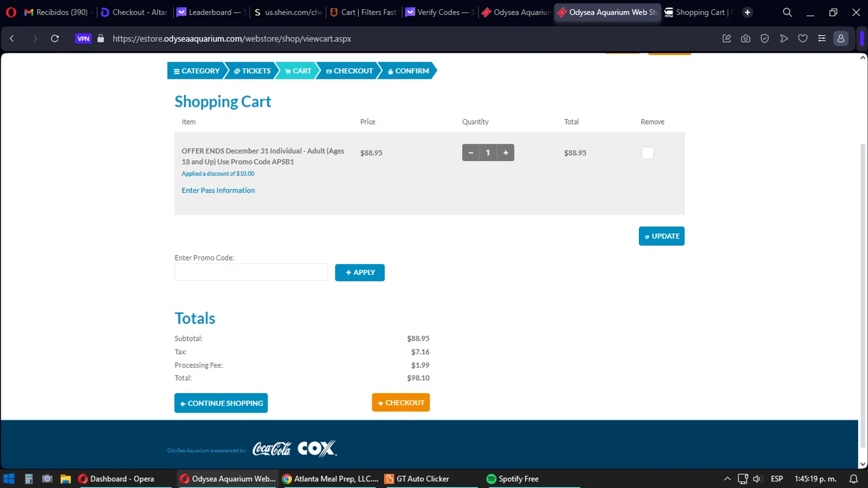The width and height of the screenshot is (868, 488).
Task: Open File Explorer from taskbar
Action: [x=65, y=479]
